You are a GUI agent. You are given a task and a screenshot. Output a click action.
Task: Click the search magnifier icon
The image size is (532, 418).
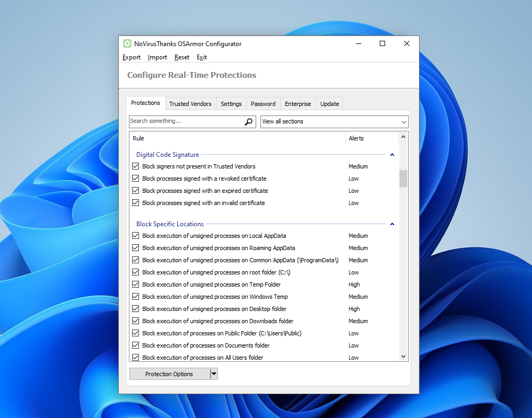249,122
